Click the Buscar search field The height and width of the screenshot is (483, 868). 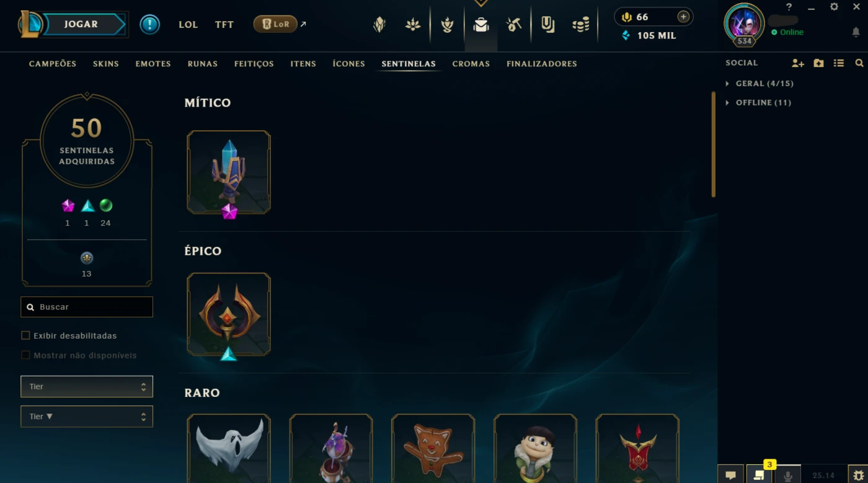coord(87,307)
